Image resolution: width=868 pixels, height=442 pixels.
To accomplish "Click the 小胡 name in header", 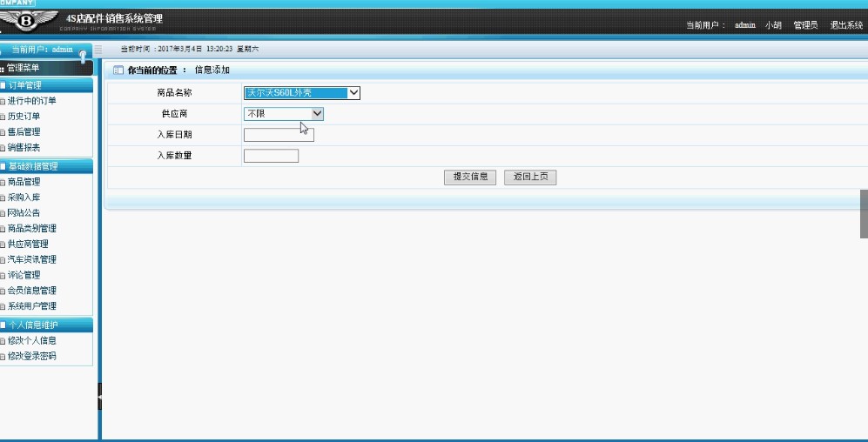I will tap(773, 25).
